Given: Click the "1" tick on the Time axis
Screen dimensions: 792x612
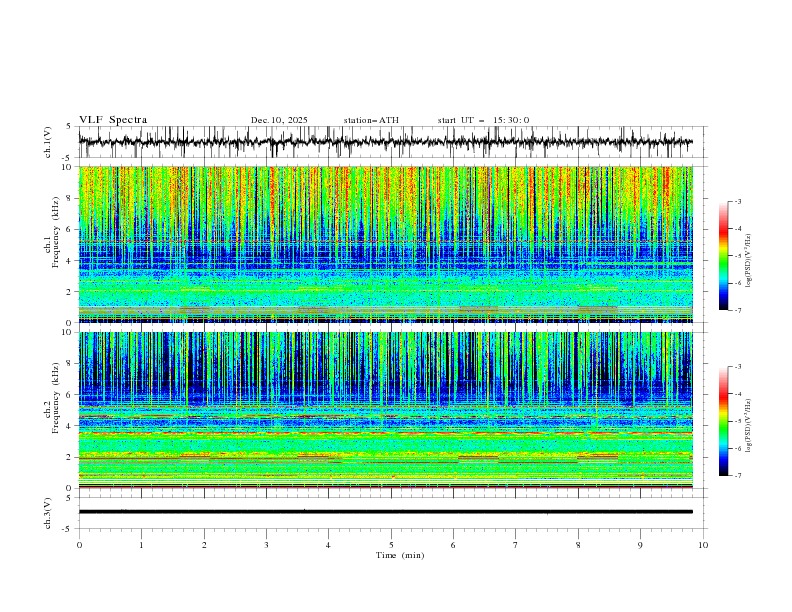Looking at the screenshot, I should pyautogui.click(x=141, y=545).
